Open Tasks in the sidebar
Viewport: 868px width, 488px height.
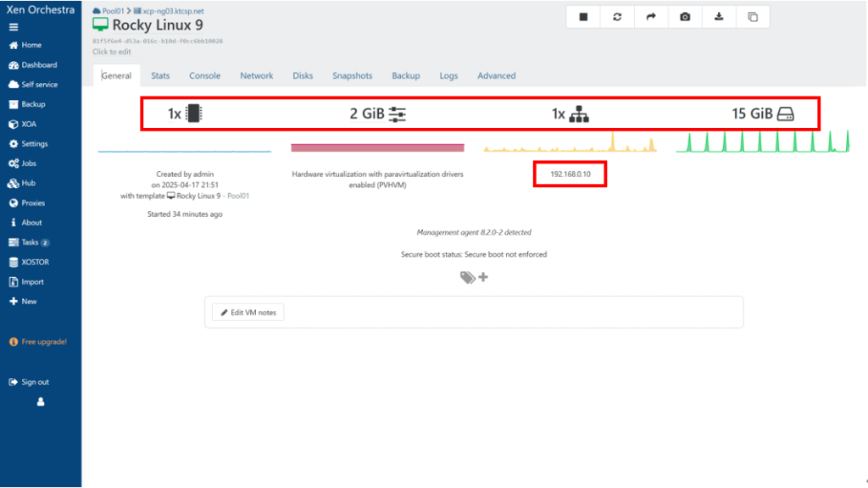(31, 242)
